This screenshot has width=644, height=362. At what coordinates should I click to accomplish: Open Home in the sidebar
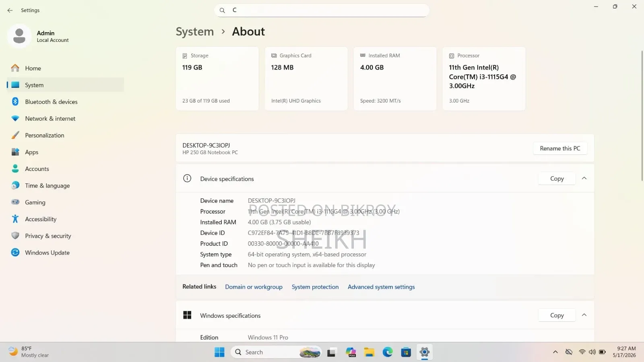click(66, 68)
